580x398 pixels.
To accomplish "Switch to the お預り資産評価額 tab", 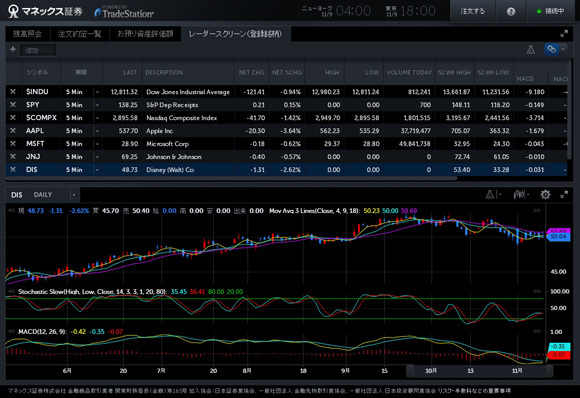I will click(145, 34).
